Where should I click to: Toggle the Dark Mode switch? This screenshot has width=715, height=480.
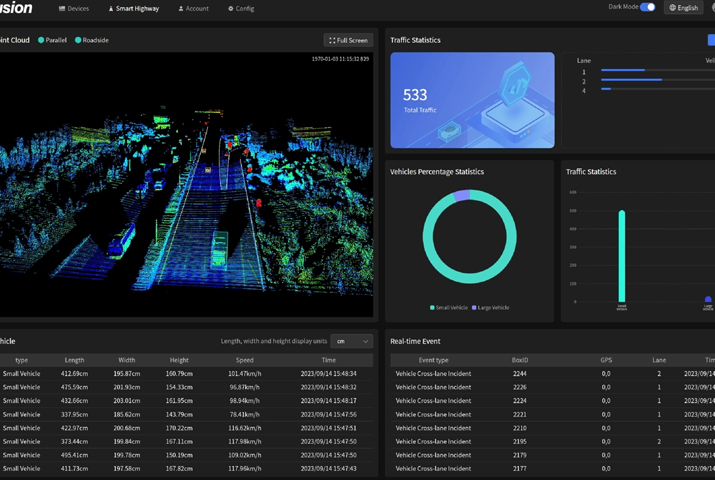(x=647, y=7)
